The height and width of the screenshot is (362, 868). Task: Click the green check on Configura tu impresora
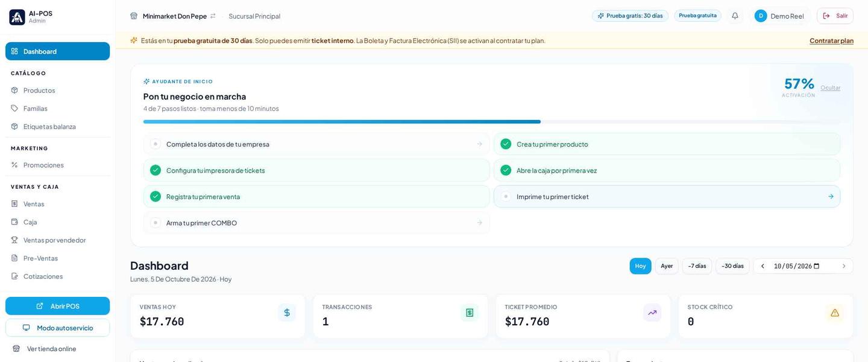[156, 170]
